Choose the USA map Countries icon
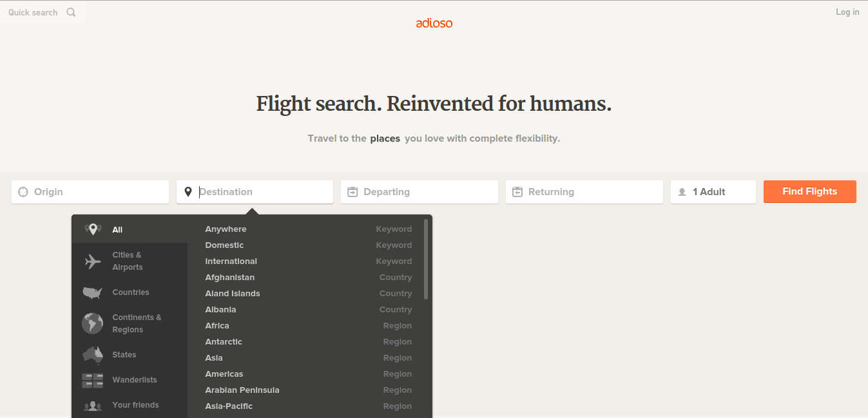Image resolution: width=868 pixels, height=418 pixels. tap(93, 293)
